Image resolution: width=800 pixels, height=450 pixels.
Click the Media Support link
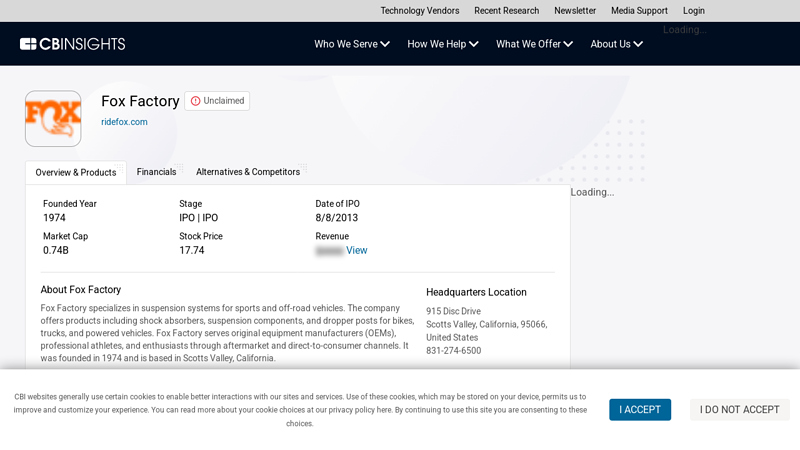coord(639,11)
